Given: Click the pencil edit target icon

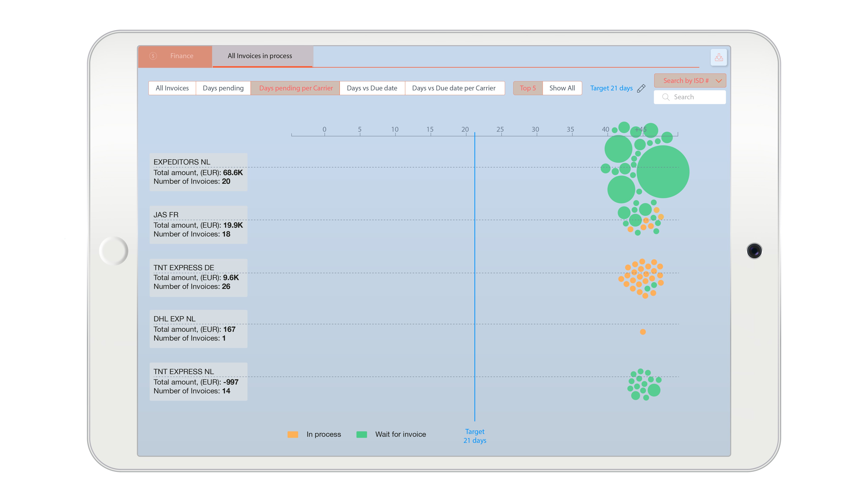Looking at the screenshot, I should coord(641,88).
